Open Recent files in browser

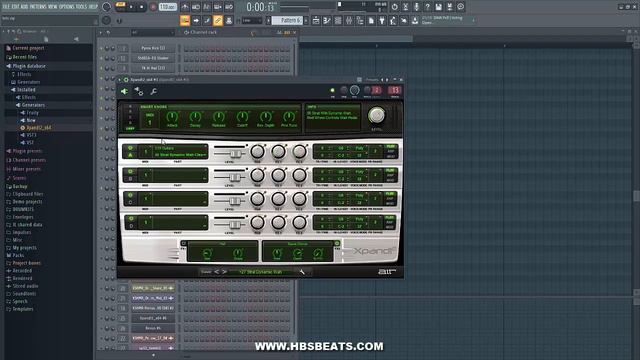pos(24,57)
